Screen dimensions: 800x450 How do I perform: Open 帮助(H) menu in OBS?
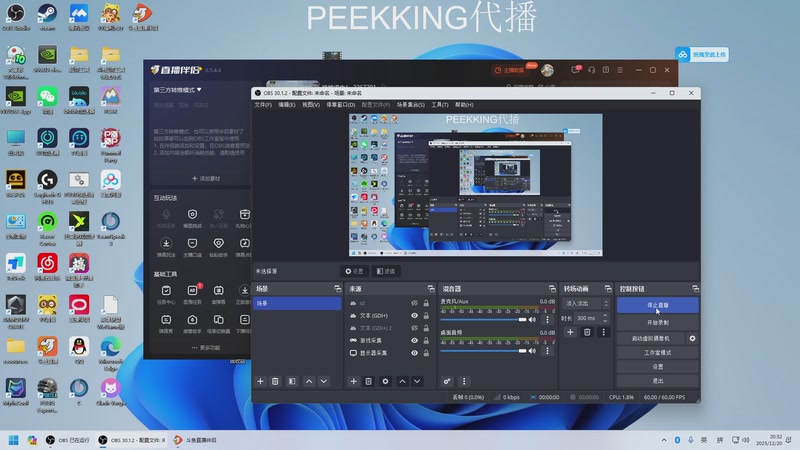pos(464,105)
